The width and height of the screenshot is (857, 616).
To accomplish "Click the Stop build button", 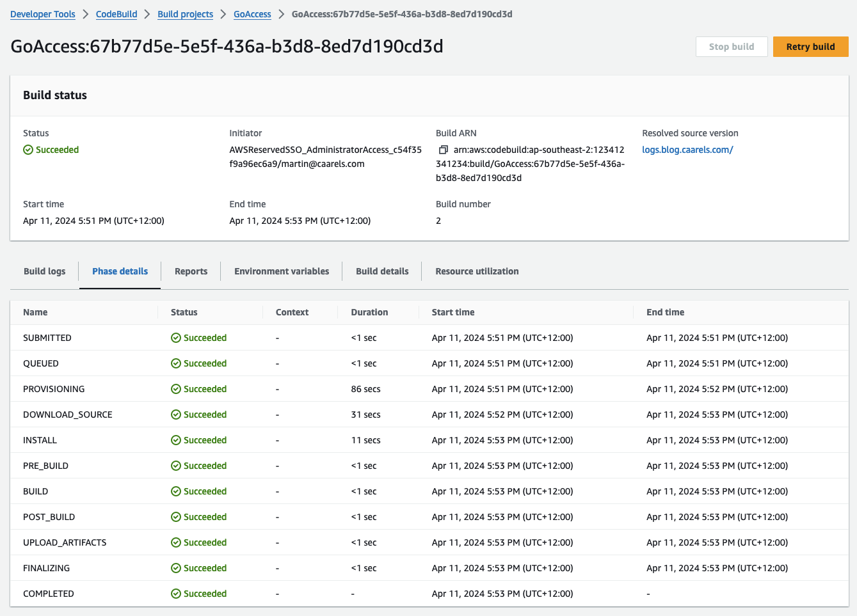I will coord(732,47).
